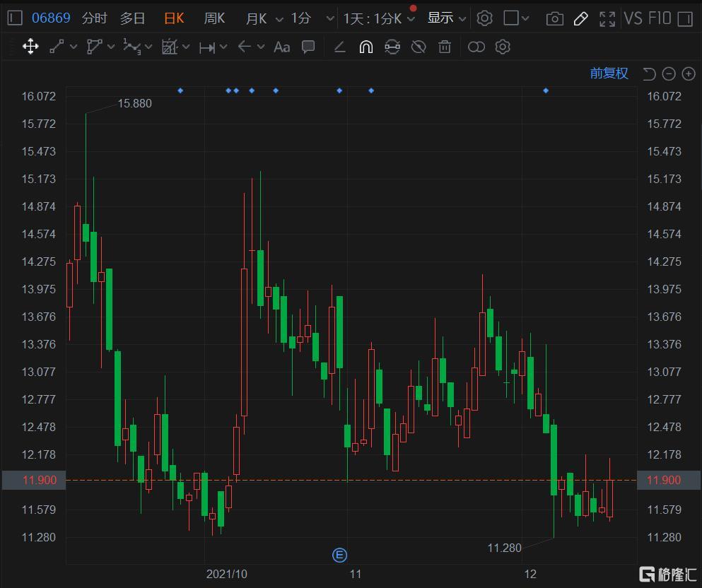The image size is (702, 588).
Task: Toggle drawing visibility with eye icon
Action: pos(419,47)
